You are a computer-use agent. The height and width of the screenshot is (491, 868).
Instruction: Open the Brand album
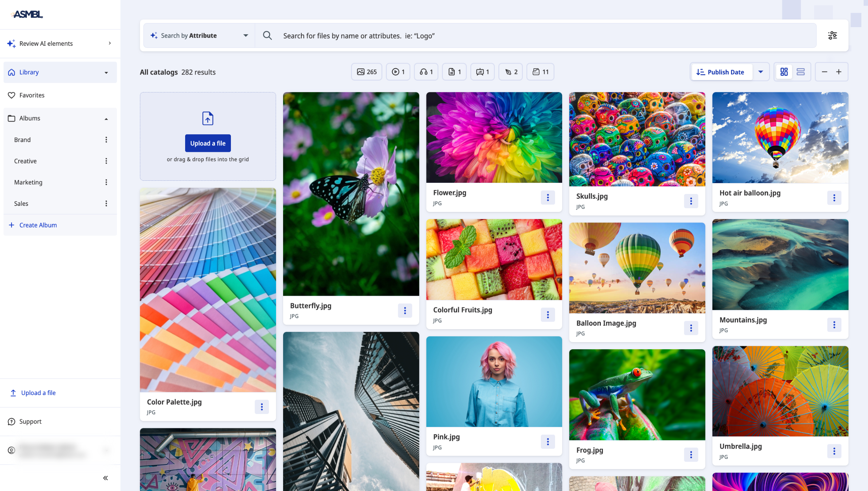(22, 140)
